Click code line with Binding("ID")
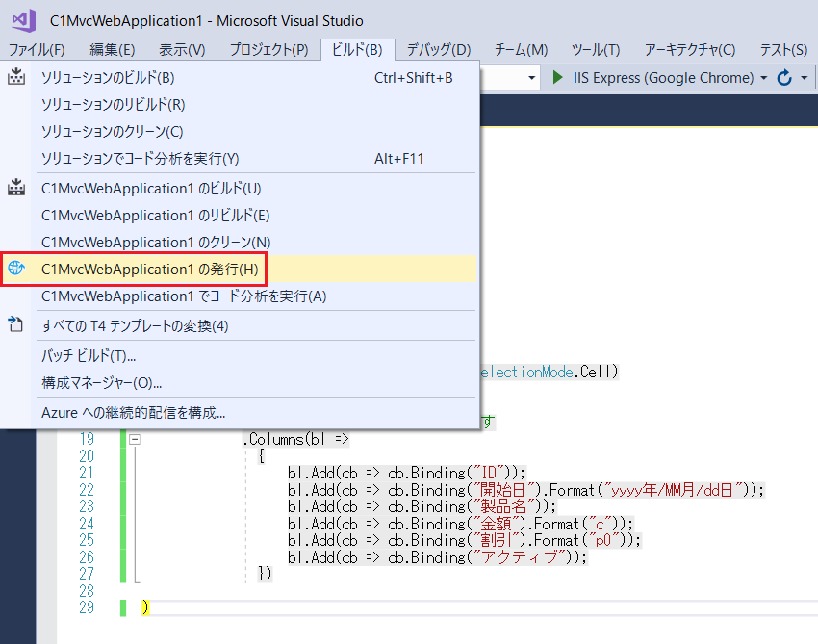 coord(406,473)
